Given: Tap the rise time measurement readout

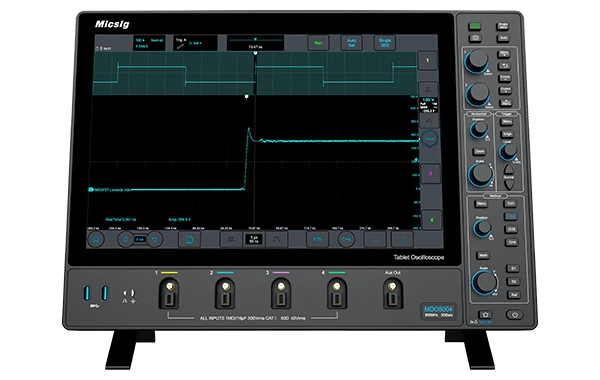Looking at the screenshot, I should [x=121, y=220].
